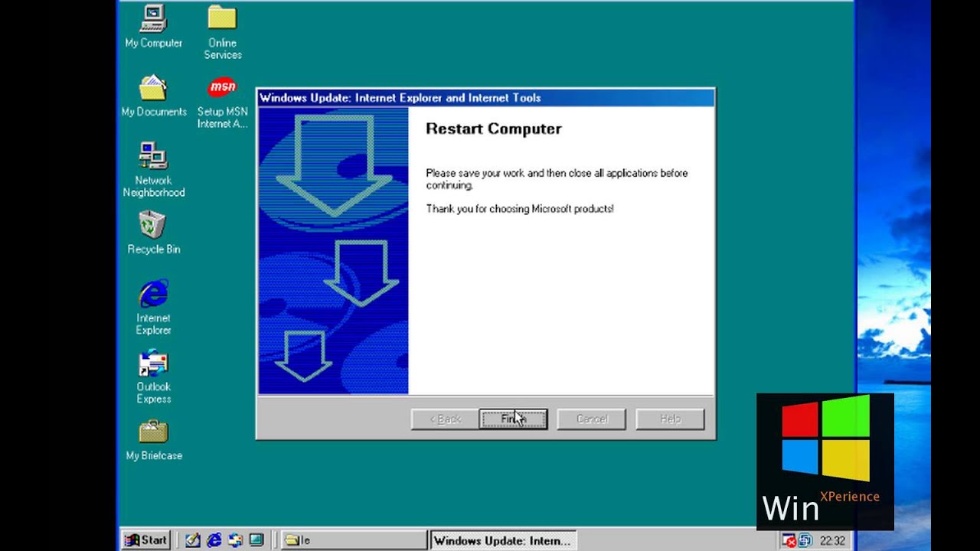
Task: Launch Internet Explorer from the desktop
Action: [x=152, y=298]
